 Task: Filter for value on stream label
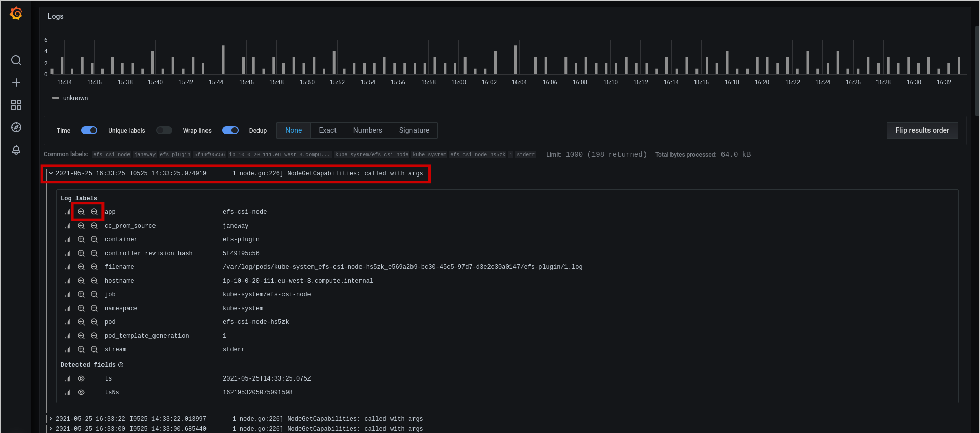pos(81,349)
